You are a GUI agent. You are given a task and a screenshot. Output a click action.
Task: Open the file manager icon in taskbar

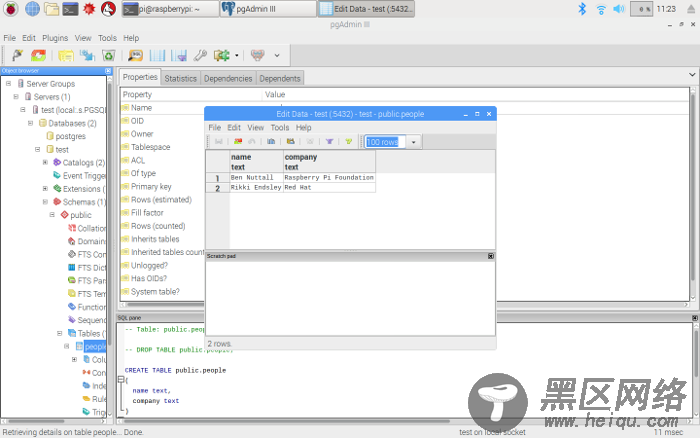(x=51, y=8)
